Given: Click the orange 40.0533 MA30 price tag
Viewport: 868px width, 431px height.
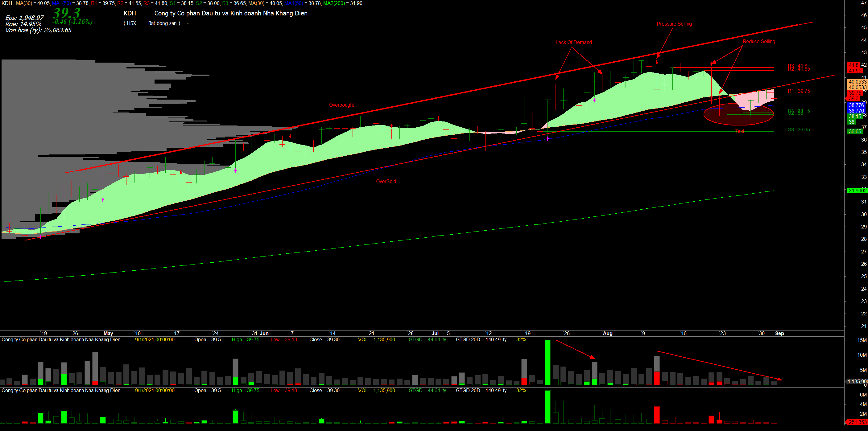Looking at the screenshot, I should [x=857, y=82].
